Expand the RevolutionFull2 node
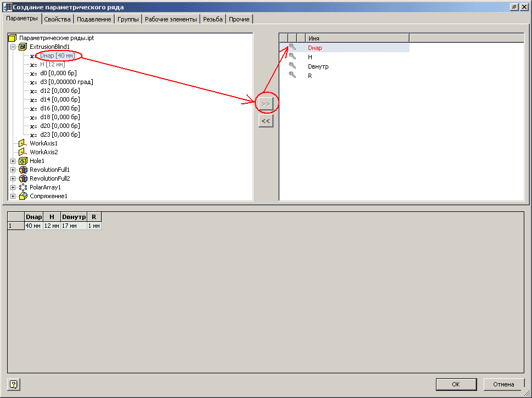 13,179
